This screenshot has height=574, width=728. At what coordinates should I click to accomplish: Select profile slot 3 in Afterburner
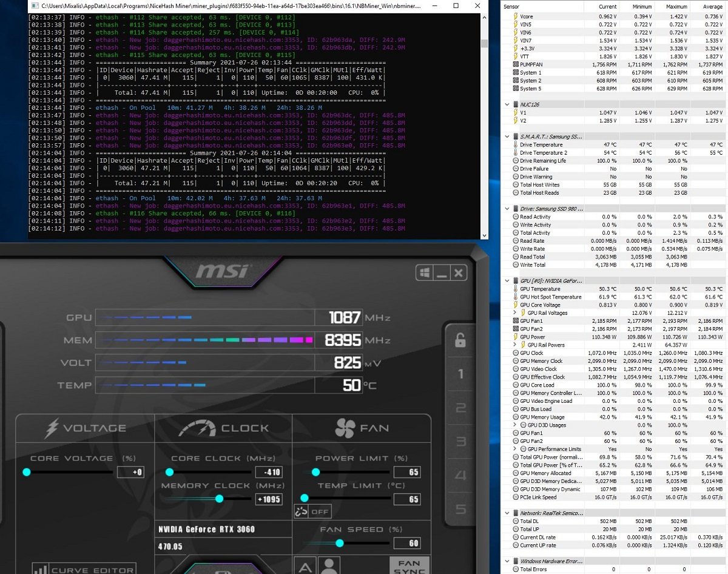460,442
